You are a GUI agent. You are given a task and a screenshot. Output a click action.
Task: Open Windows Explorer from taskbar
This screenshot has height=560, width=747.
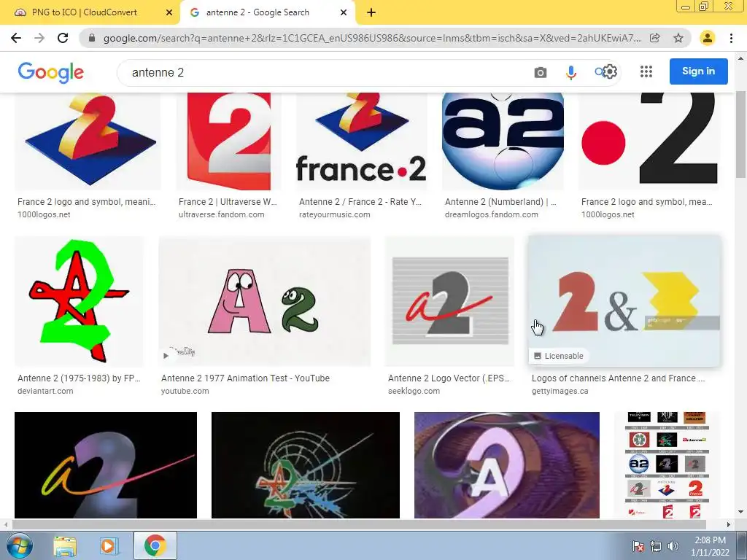65,545
